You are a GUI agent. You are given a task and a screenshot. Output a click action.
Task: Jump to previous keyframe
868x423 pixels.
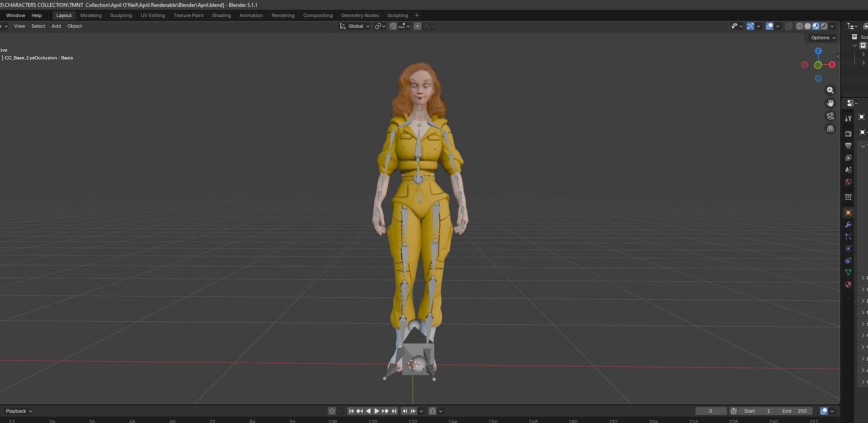pyautogui.click(x=360, y=411)
